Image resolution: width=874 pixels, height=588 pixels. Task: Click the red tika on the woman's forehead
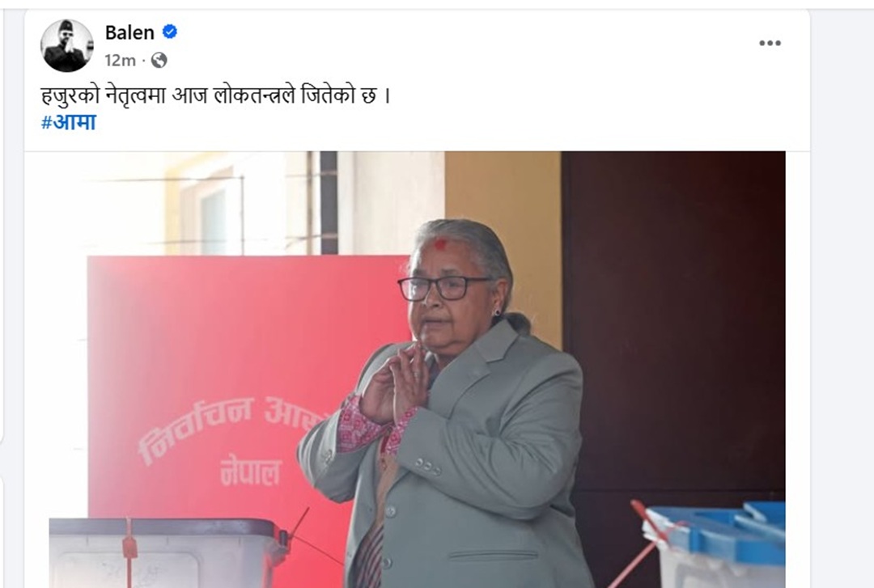439,244
